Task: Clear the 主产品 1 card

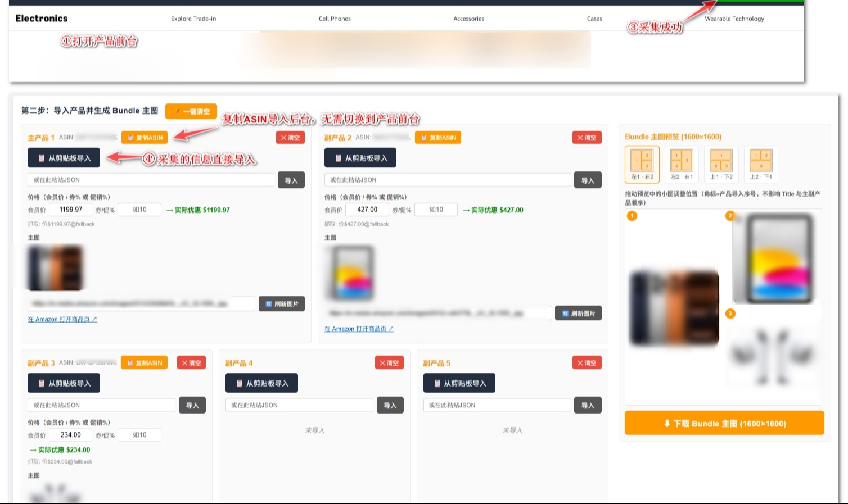Action: click(x=290, y=138)
